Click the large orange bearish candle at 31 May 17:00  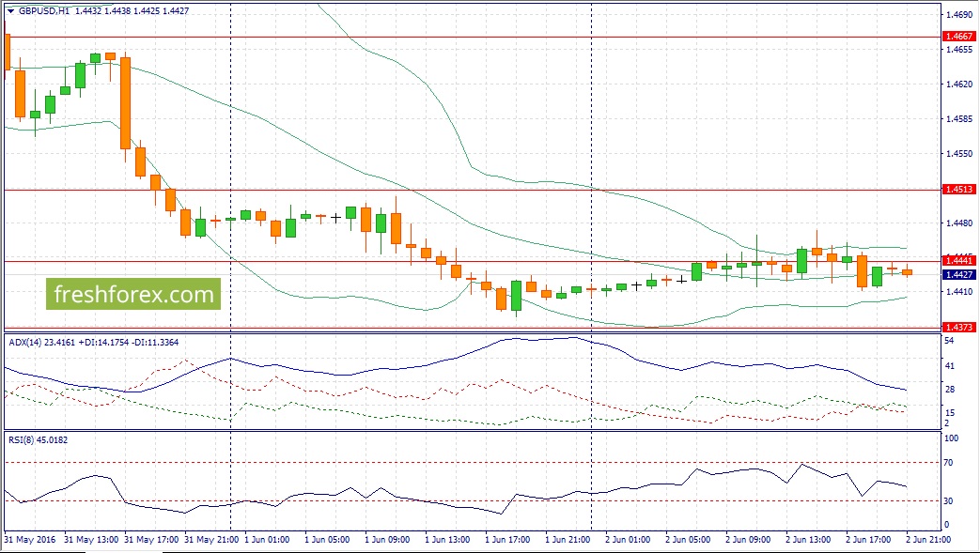(126, 103)
